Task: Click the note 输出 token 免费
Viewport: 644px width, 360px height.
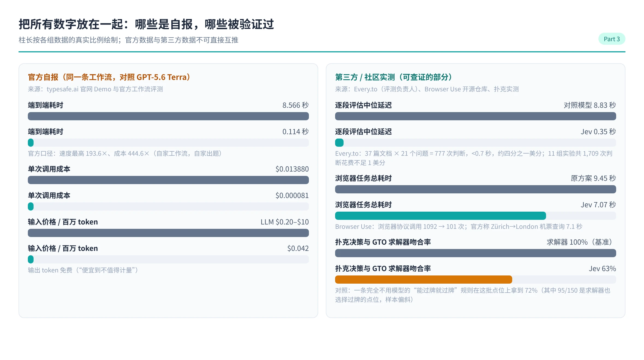Action: coord(84,270)
